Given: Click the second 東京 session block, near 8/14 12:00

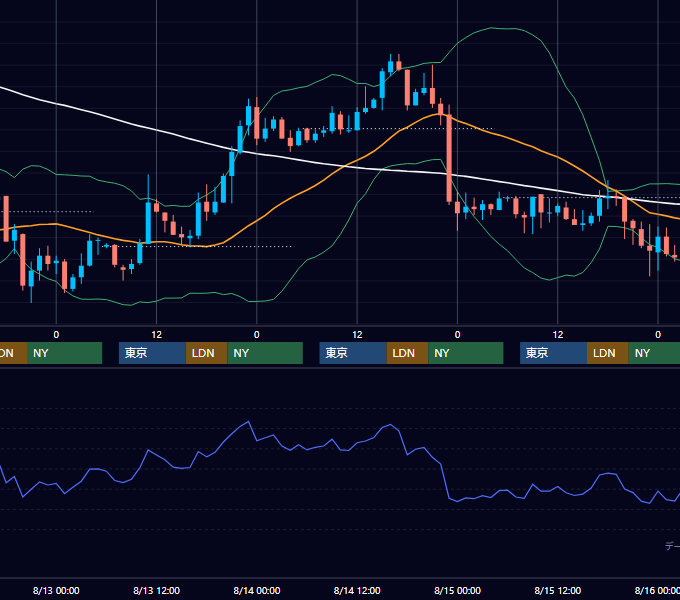Looking at the screenshot, I should [353, 353].
